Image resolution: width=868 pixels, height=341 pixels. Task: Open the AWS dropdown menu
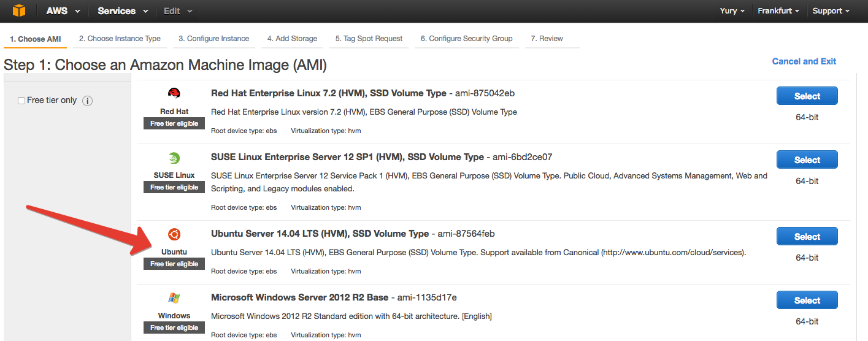pyautogui.click(x=62, y=11)
